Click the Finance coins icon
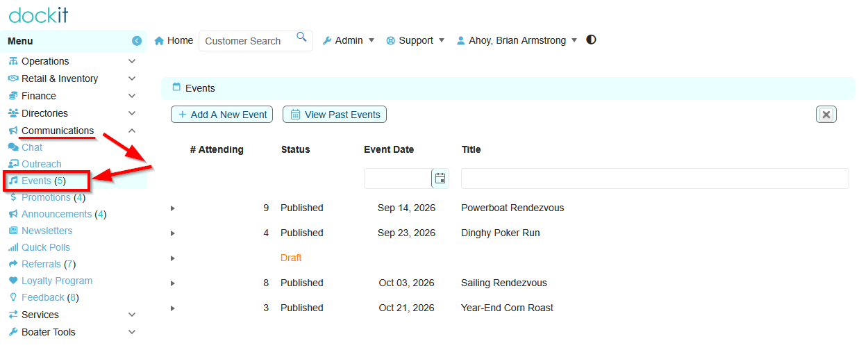 (x=13, y=96)
